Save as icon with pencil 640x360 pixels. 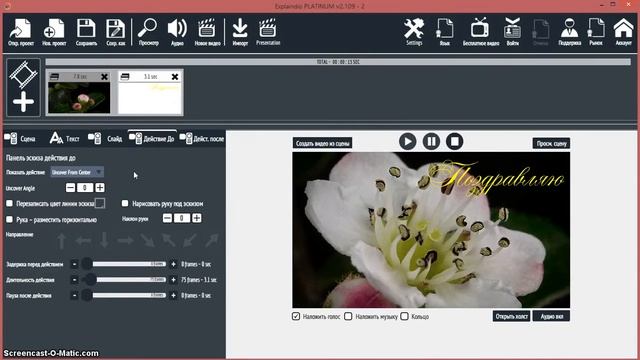116,32
